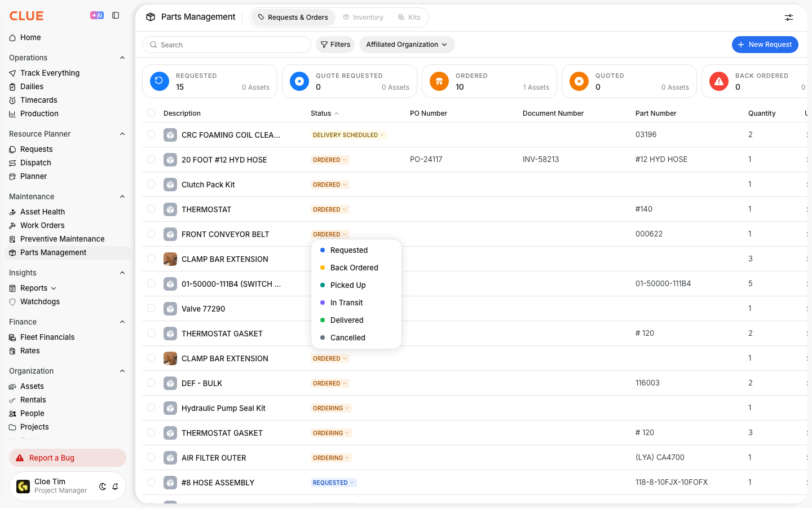
Task: Click the Track Everything sidebar icon
Action: point(12,73)
